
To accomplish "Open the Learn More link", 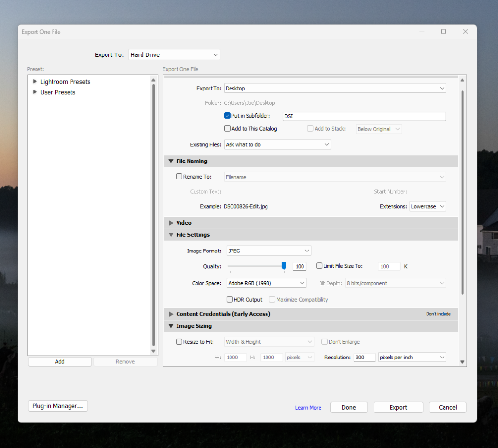I will click(308, 408).
